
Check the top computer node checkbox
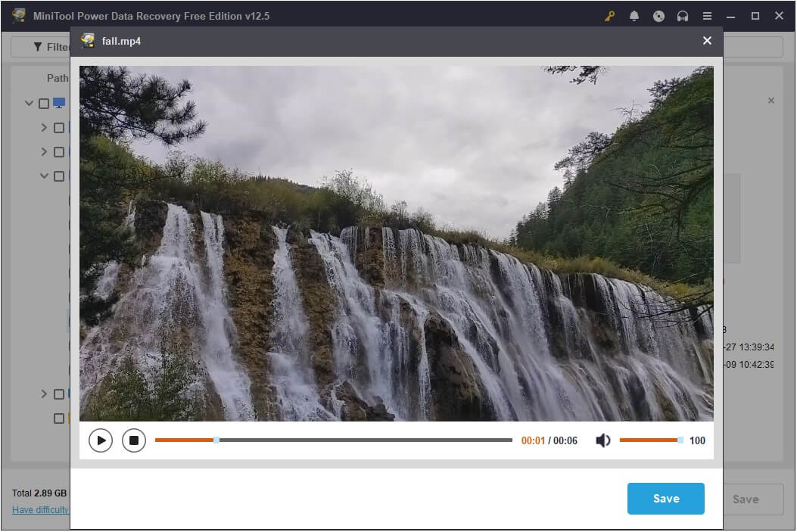tap(44, 104)
